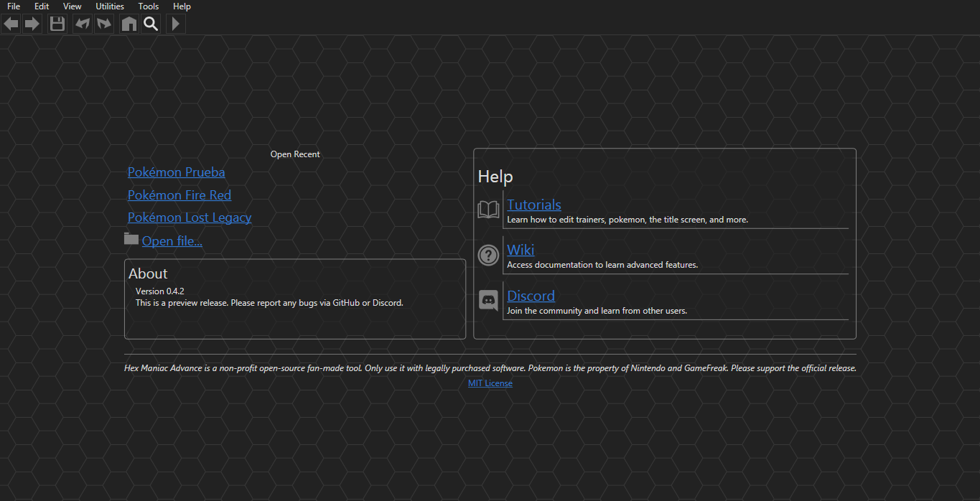Click the run triangle icon
The height and width of the screenshot is (501, 980).
click(175, 23)
